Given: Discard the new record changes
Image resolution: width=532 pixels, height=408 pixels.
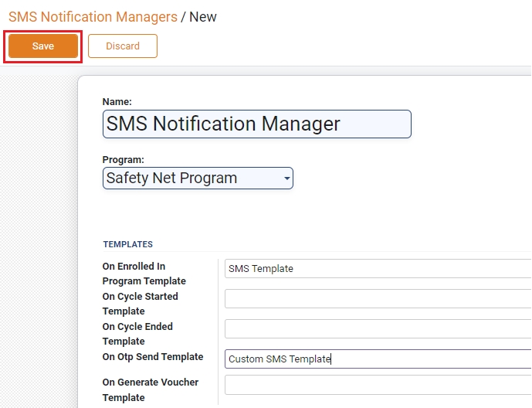Looking at the screenshot, I should pyautogui.click(x=123, y=46).
